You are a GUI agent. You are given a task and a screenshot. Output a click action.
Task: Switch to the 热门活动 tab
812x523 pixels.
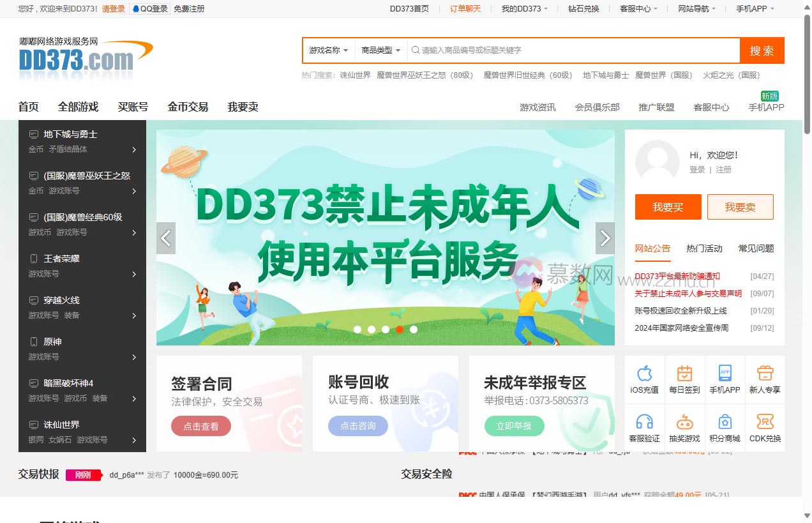pos(704,248)
